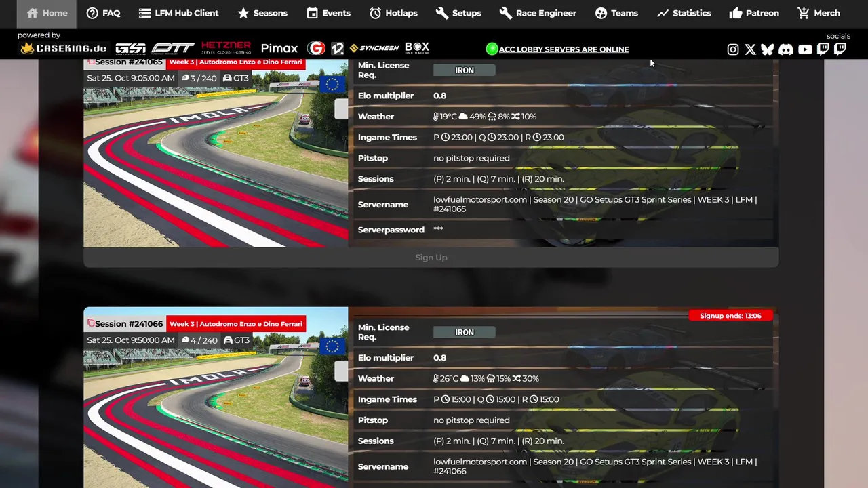Click the red G sponsor logo
The height and width of the screenshot is (488, 868).
click(x=316, y=48)
